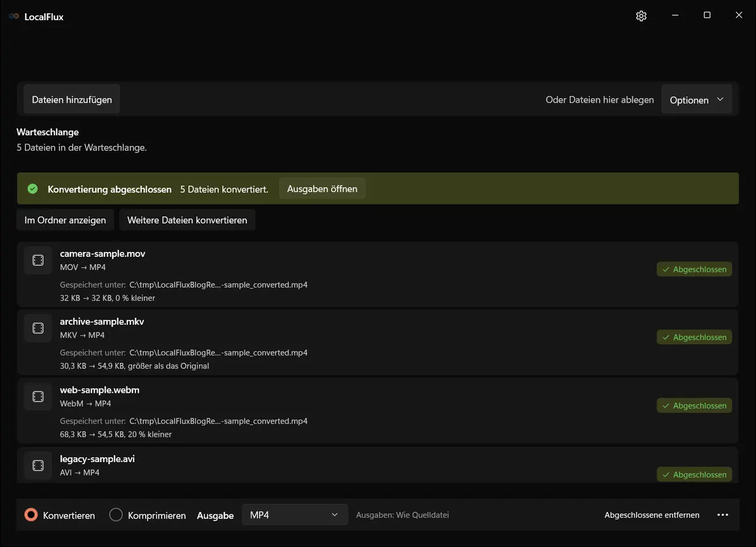Image resolution: width=756 pixels, height=547 pixels.
Task: Click the saved path under archive-sample.mkv
Action: click(x=219, y=352)
